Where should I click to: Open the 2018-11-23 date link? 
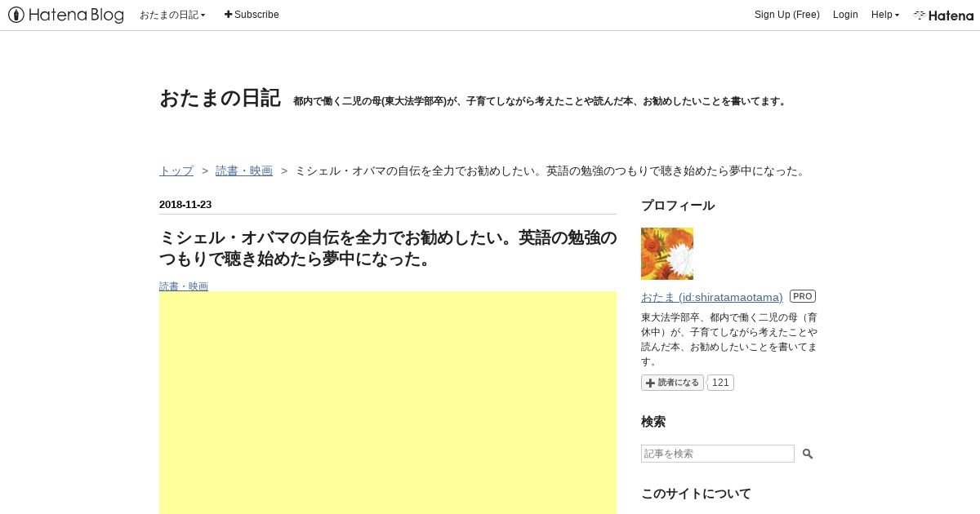click(x=185, y=205)
